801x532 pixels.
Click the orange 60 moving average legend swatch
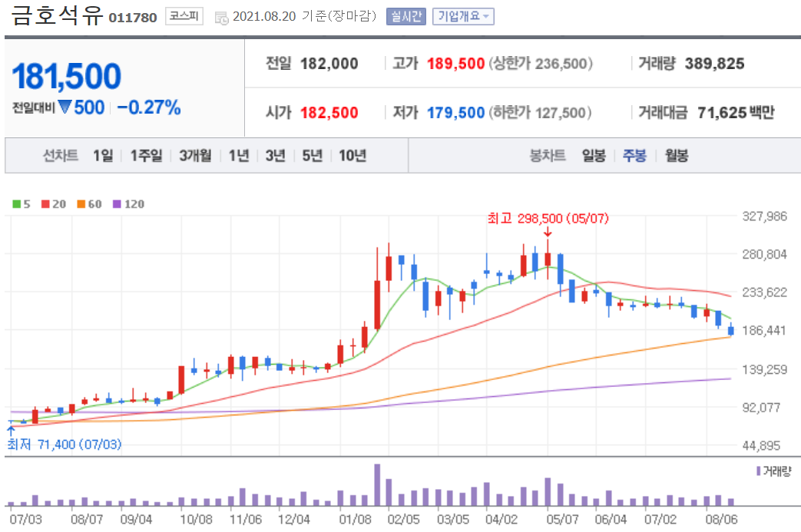81,204
